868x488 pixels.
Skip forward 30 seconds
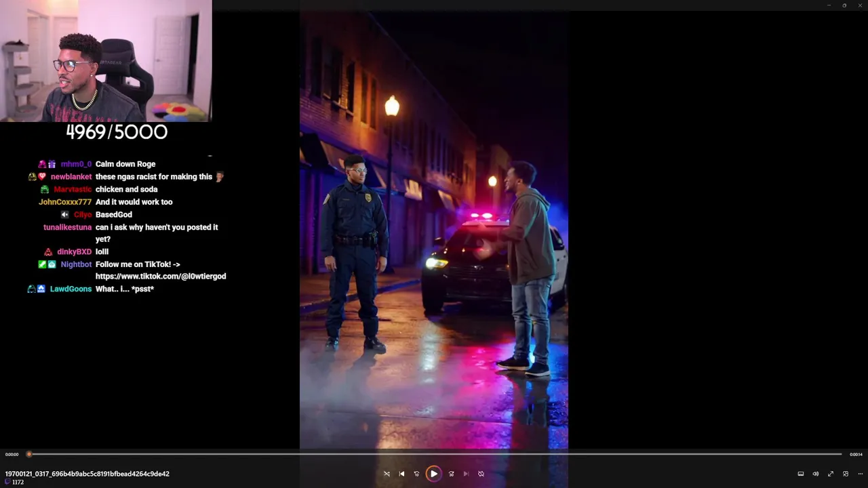[451, 474]
